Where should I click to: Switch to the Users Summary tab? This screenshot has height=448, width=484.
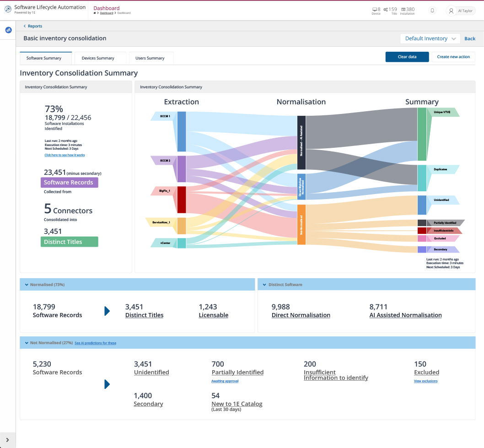click(151, 58)
